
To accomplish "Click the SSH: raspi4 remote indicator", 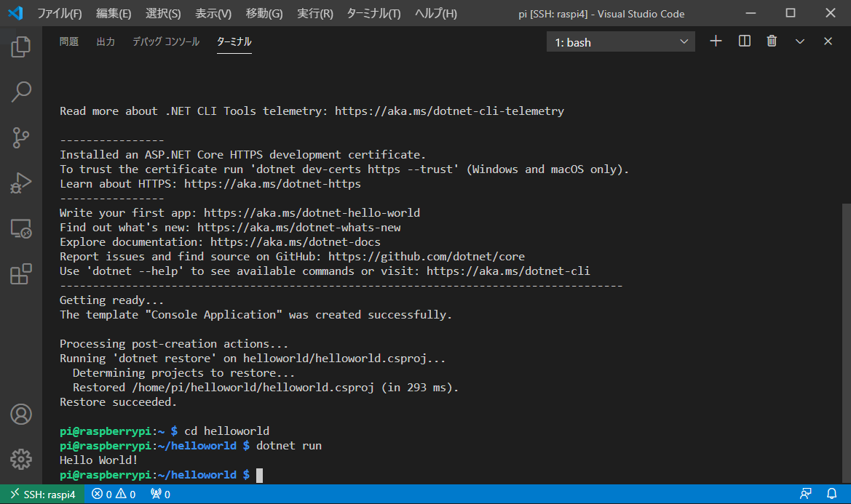I will [x=42, y=495].
